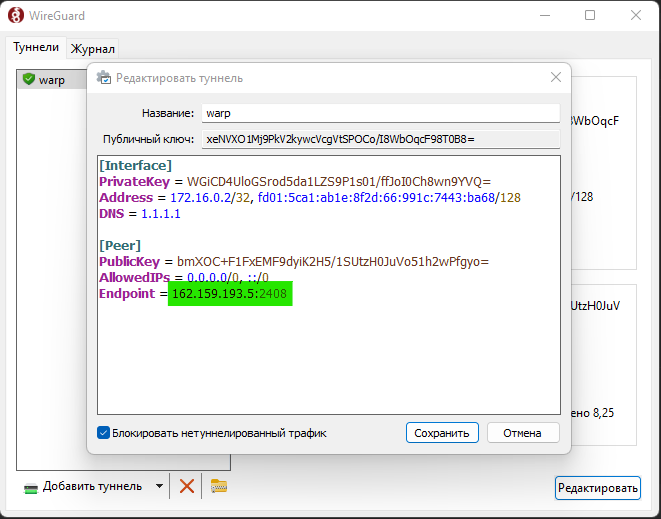Select the warp tunnel in the list
Image resolution: width=661 pixels, height=519 pixels.
(52, 80)
